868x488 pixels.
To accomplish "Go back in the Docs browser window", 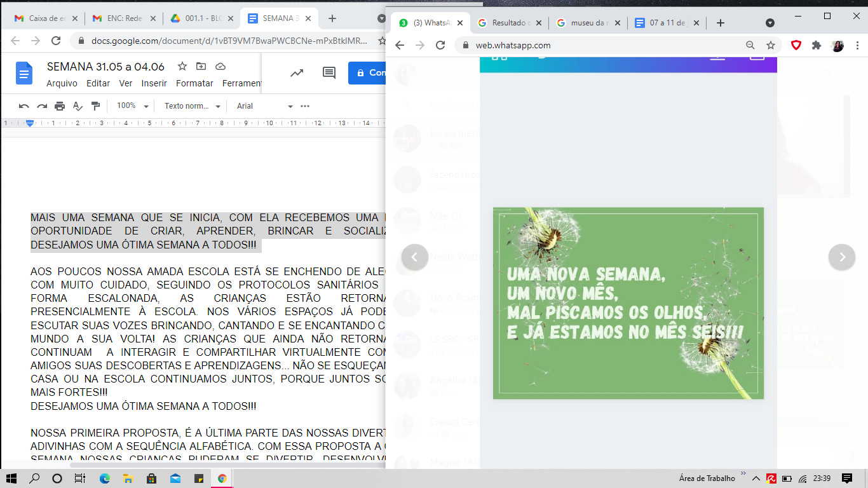I will [15, 41].
